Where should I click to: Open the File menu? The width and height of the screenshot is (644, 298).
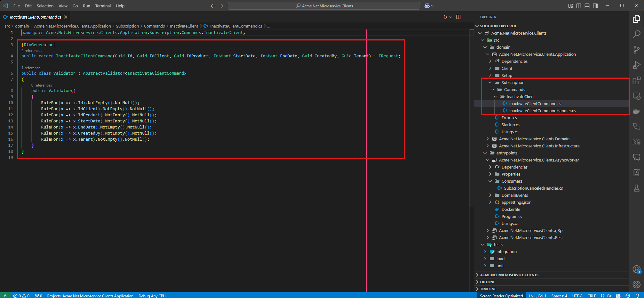click(x=17, y=6)
